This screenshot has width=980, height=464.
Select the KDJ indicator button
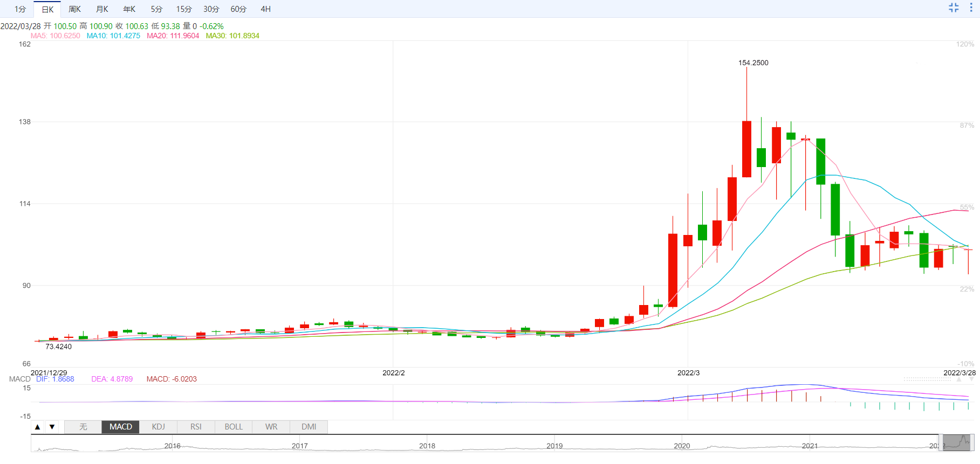click(x=159, y=427)
